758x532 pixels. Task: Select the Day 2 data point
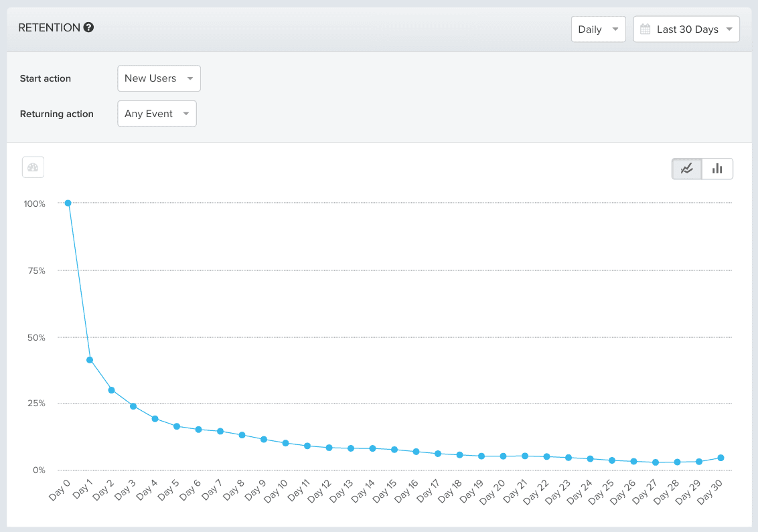click(111, 390)
